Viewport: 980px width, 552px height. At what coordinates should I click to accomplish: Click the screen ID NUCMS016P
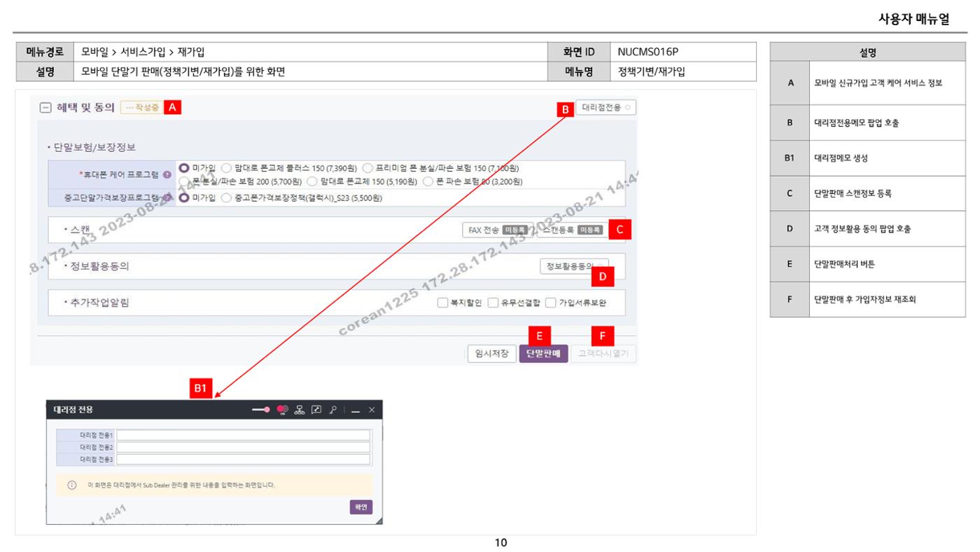click(x=648, y=52)
